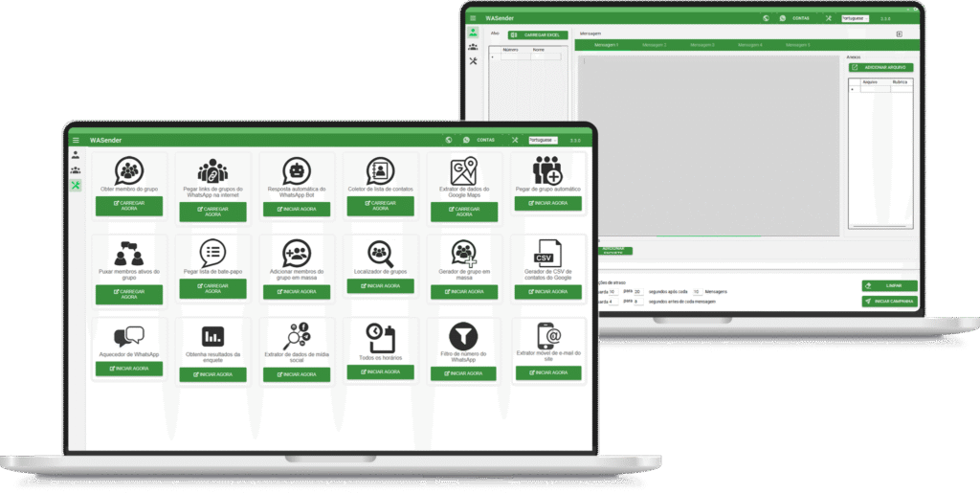Click the WhatsApp logo in the front window header
The height and width of the screenshot is (494, 980).
(x=466, y=140)
